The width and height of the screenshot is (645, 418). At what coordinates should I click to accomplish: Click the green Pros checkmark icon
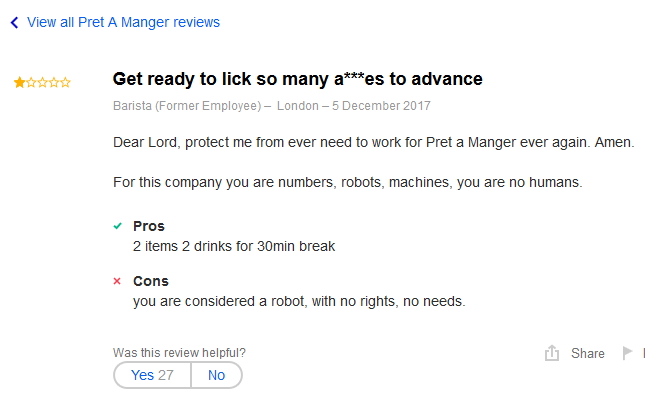pos(118,226)
